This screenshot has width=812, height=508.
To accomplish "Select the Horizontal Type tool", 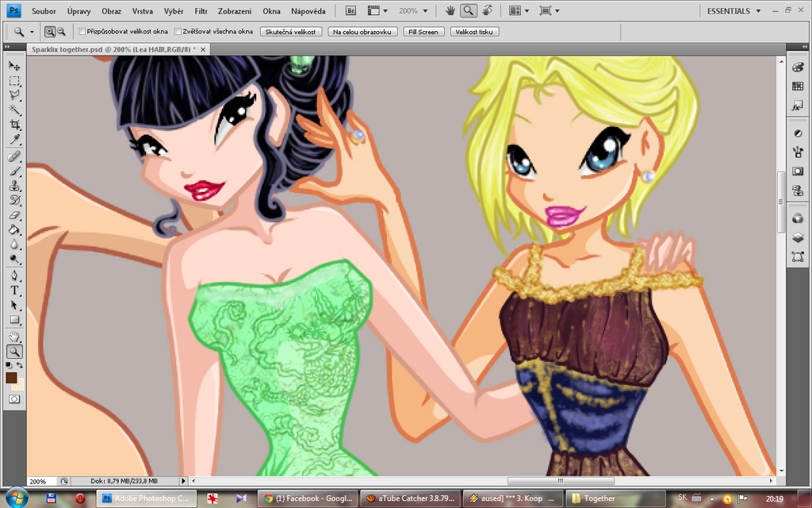I will point(14,291).
